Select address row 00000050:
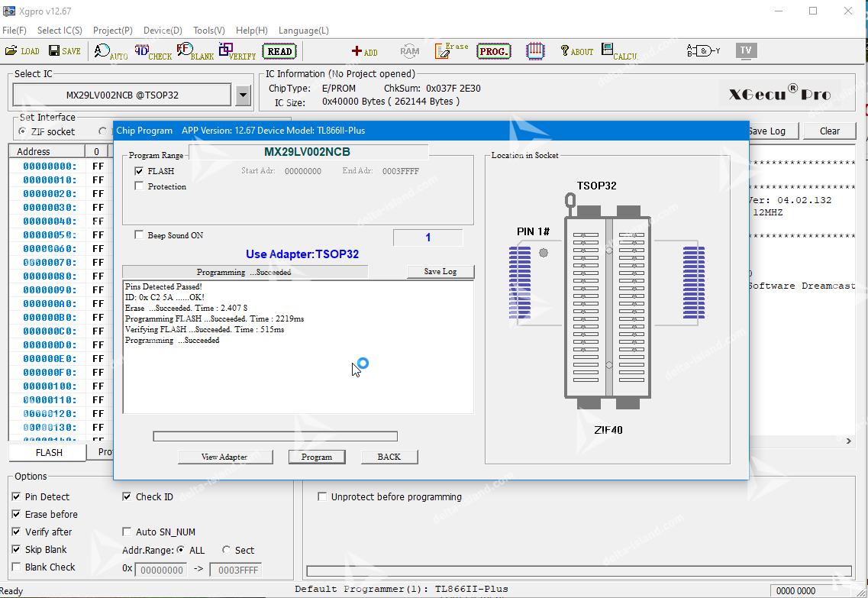 pyautogui.click(x=50, y=234)
